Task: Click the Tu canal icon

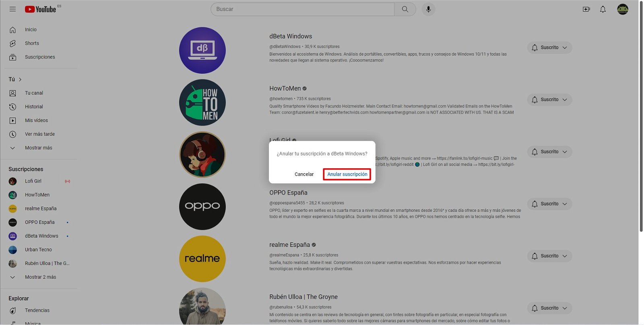Action: click(12, 93)
